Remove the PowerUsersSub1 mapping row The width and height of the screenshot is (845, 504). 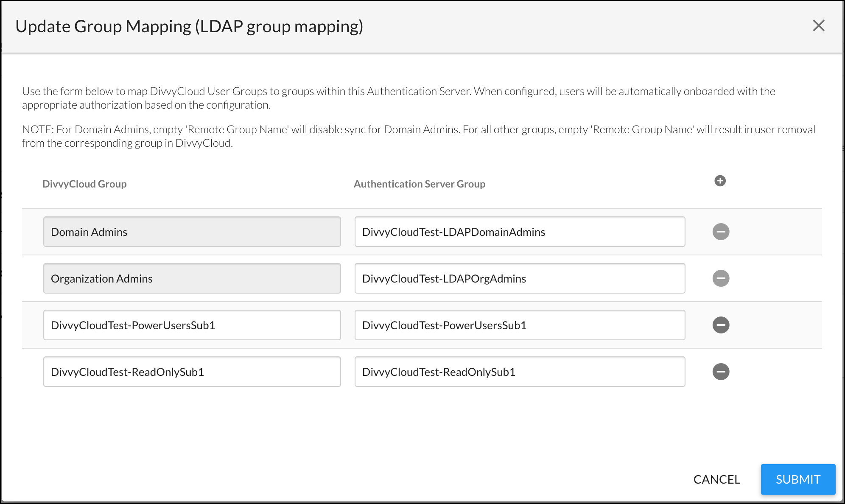tap(721, 325)
